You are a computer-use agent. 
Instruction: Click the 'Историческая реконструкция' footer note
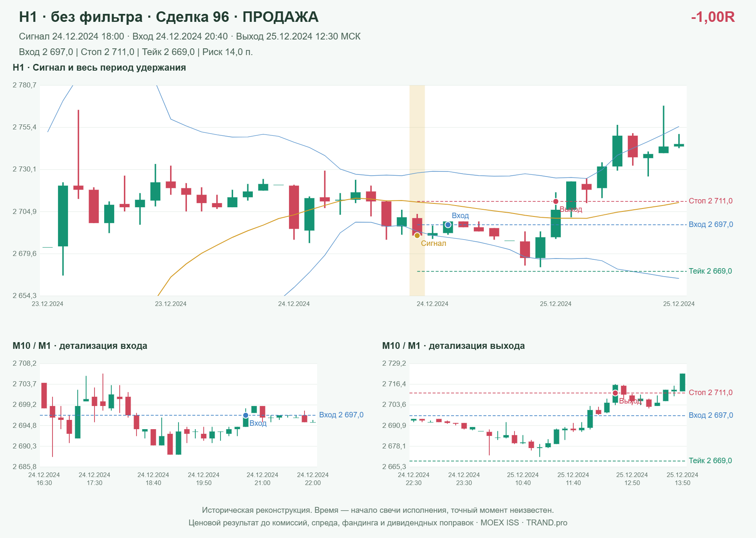tap(378, 510)
